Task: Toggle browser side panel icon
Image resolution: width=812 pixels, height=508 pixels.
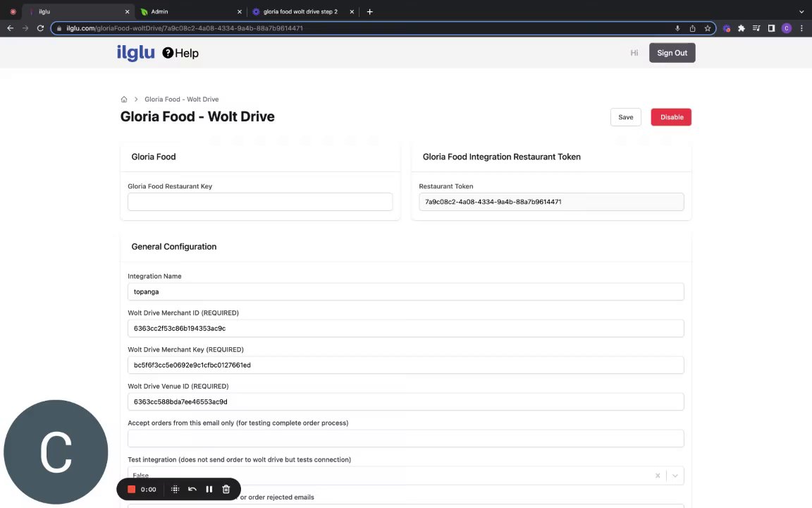Action: click(x=771, y=28)
